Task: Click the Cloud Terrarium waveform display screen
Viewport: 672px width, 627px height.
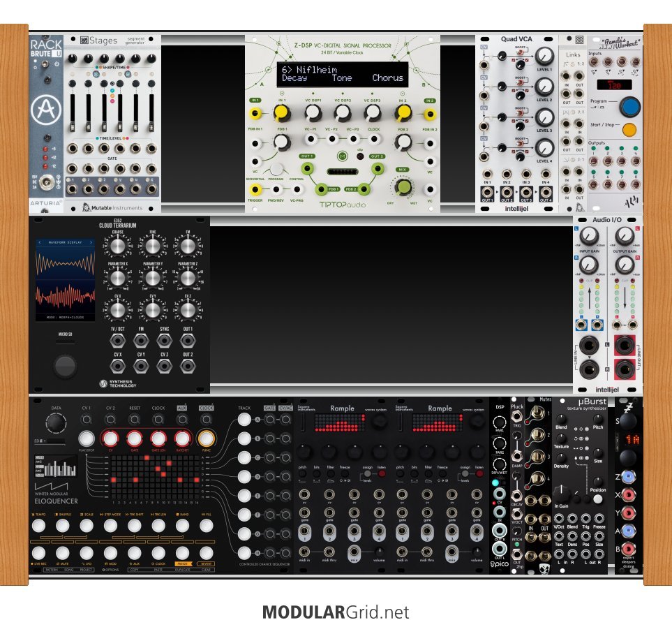Action: pos(65,279)
